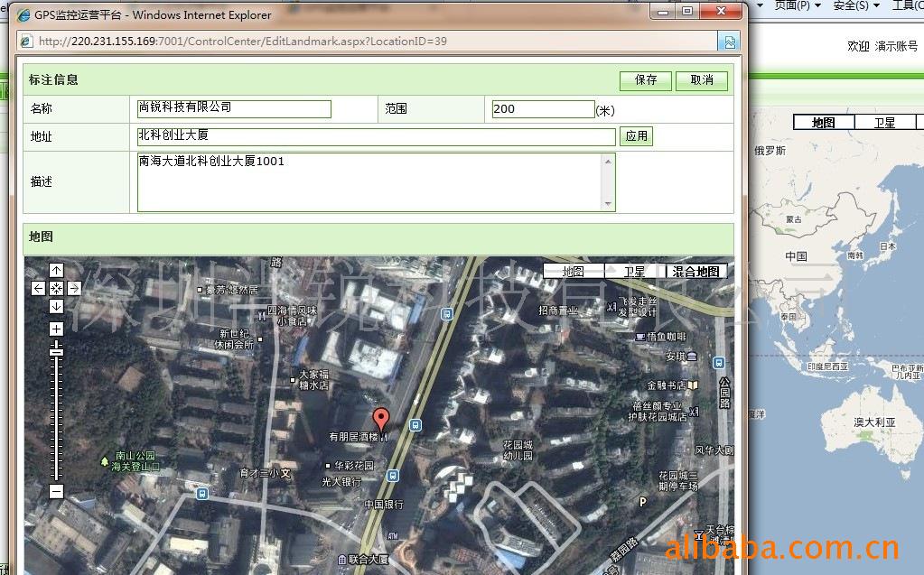The image size is (924, 575).
Task: Switch popup map to 卫星 view
Action: point(635,271)
